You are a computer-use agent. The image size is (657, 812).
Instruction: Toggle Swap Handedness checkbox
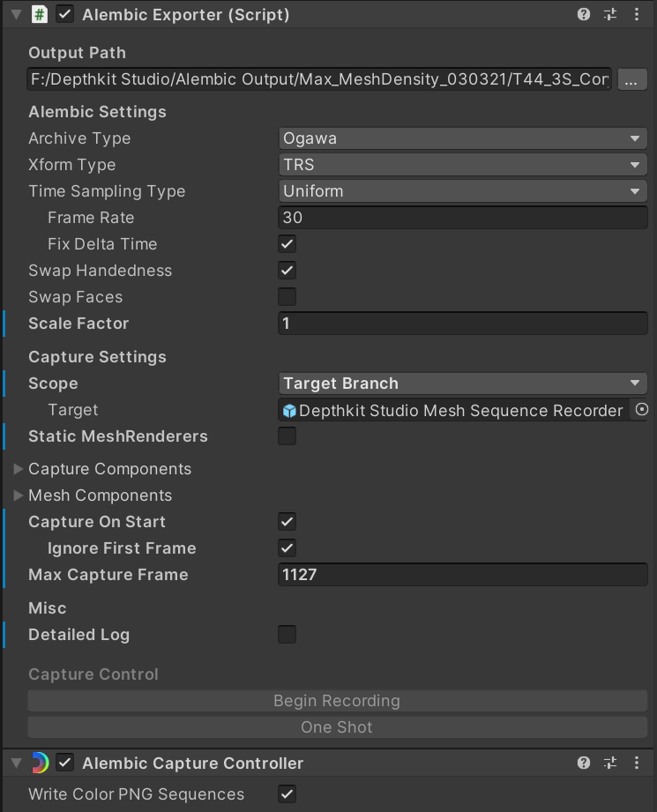pyautogui.click(x=287, y=271)
